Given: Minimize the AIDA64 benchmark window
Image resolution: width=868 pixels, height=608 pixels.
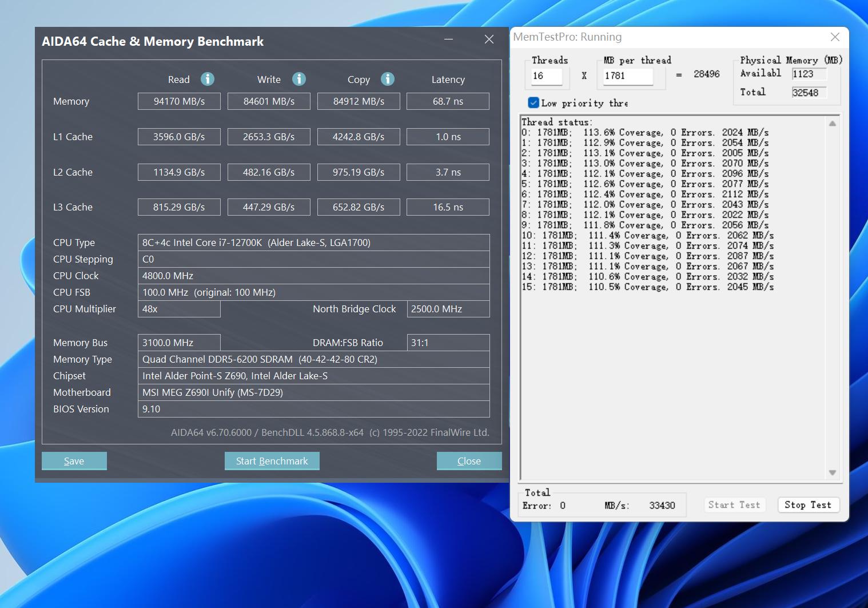Looking at the screenshot, I should (x=449, y=39).
